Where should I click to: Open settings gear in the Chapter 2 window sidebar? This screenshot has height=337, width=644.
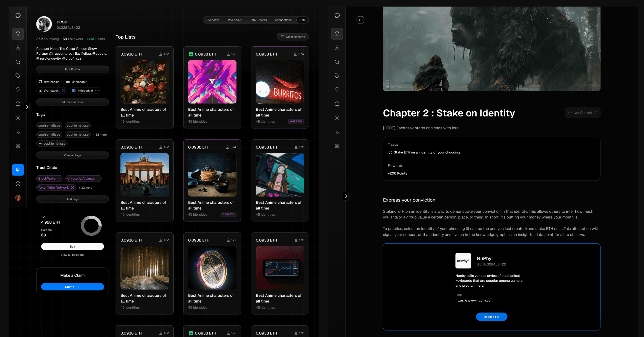pos(337,146)
